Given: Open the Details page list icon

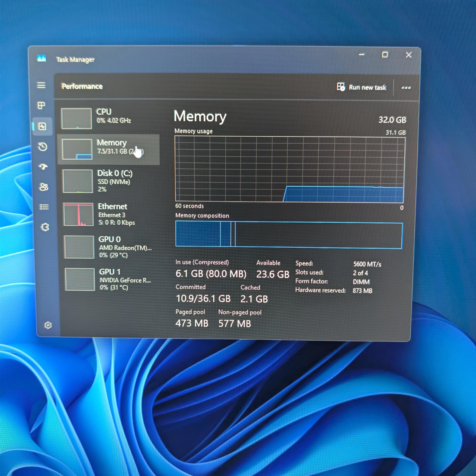Looking at the screenshot, I should [44, 207].
